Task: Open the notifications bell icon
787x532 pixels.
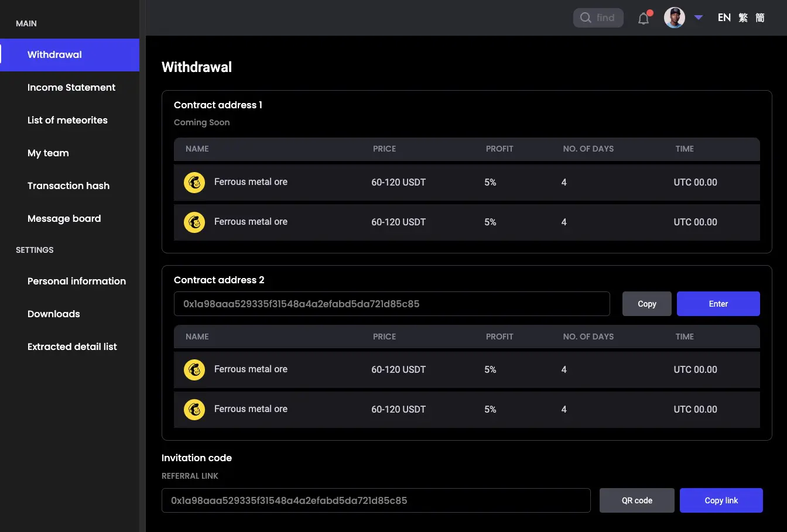Action: pyautogui.click(x=644, y=18)
